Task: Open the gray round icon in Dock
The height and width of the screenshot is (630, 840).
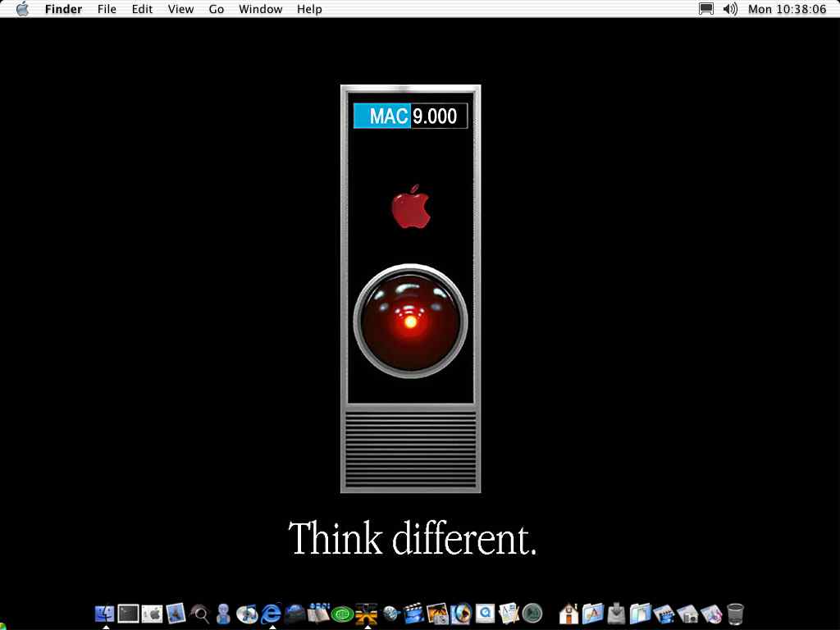Action: pos(532,614)
